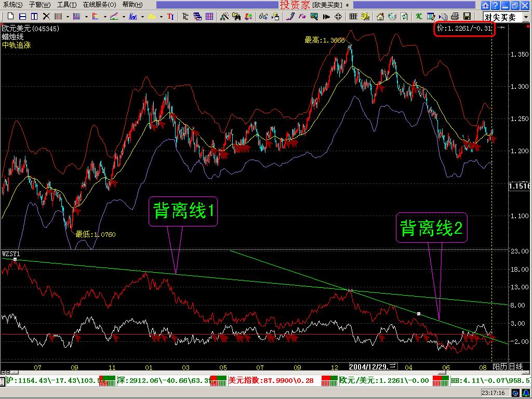Open the red-green grid list icon

[58, 16]
